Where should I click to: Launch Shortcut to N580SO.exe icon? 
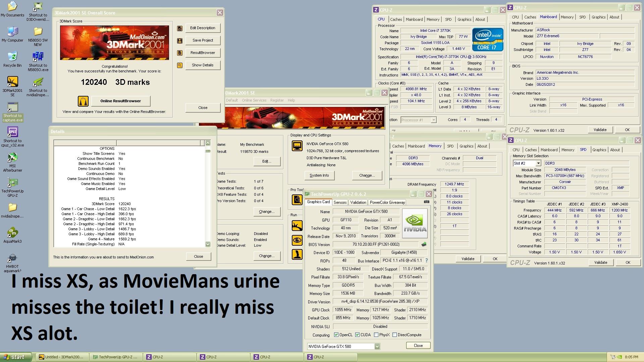click(x=38, y=62)
